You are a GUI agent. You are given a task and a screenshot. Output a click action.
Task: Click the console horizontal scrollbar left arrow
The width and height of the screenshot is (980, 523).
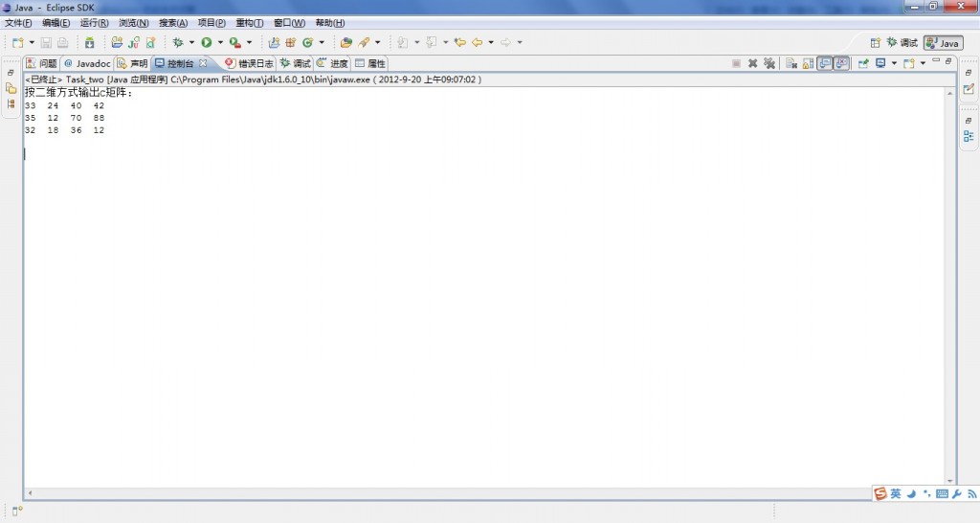click(x=30, y=493)
